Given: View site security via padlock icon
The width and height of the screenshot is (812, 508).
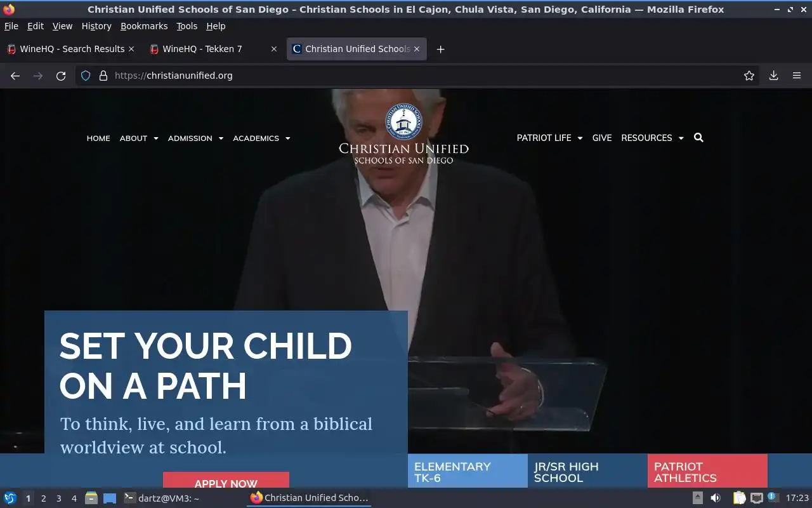Looking at the screenshot, I should [103, 76].
